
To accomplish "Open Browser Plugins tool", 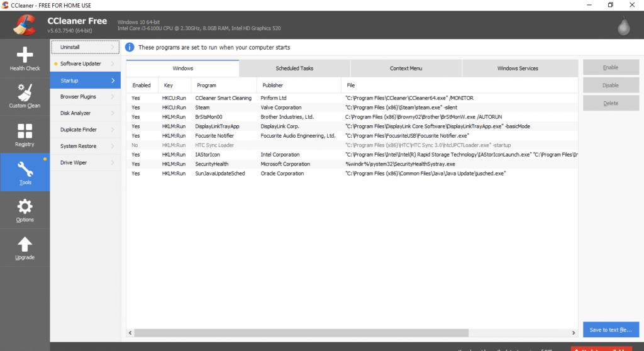I will point(86,97).
